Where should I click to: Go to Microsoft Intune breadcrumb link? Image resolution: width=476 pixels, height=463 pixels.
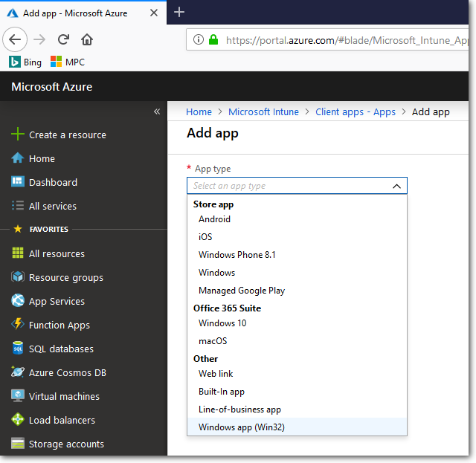pyautogui.click(x=263, y=112)
